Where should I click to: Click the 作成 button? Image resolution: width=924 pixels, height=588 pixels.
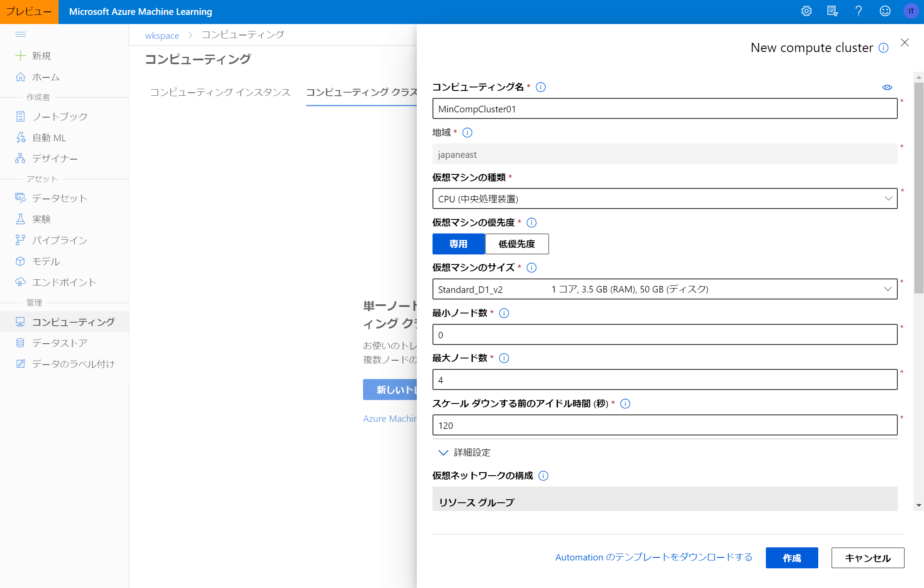pos(792,558)
